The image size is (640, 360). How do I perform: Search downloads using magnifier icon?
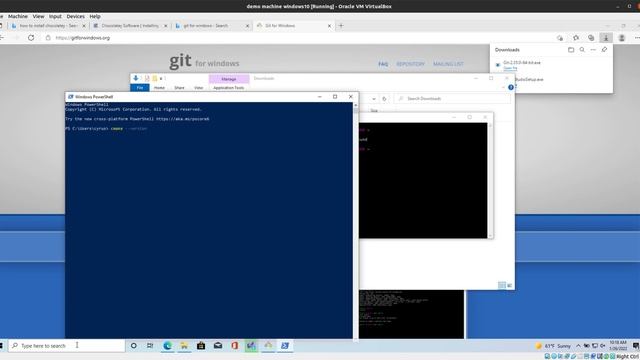click(x=582, y=50)
